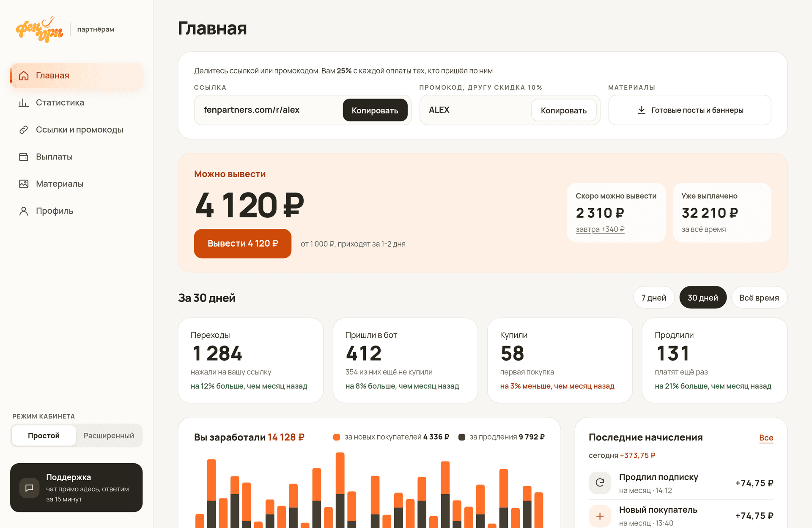Open the Купили 58 stat card
This screenshot has height=528, width=812.
coord(560,360)
